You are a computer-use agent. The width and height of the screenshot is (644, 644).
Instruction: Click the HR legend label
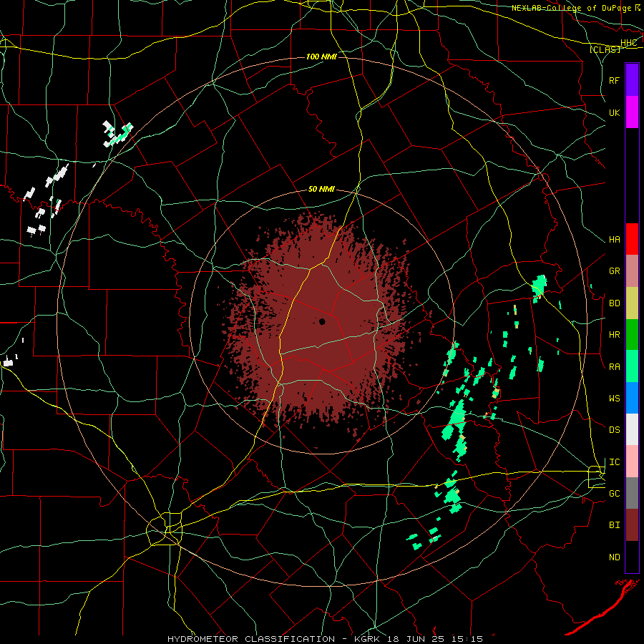tap(615, 335)
